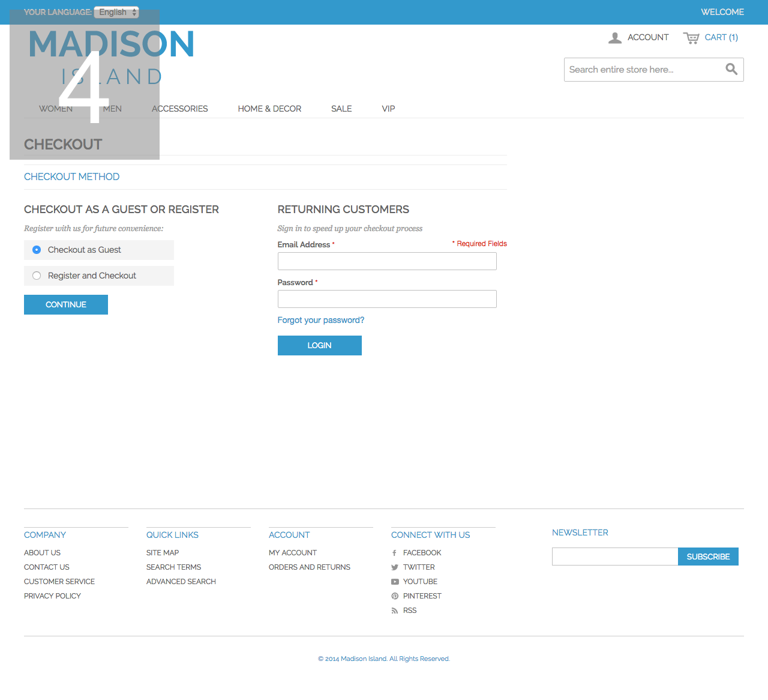Select the Checkout as Guest option

(37, 250)
